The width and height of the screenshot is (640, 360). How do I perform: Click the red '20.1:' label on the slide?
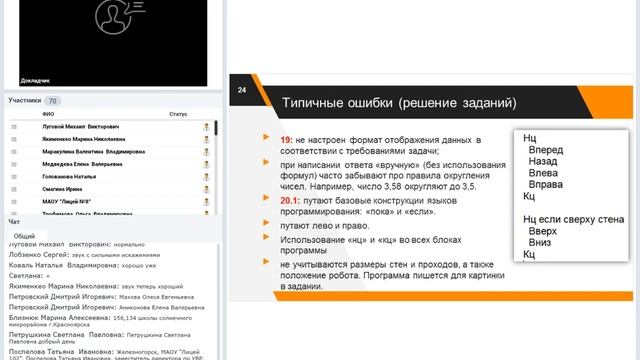[x=290, y=201]
